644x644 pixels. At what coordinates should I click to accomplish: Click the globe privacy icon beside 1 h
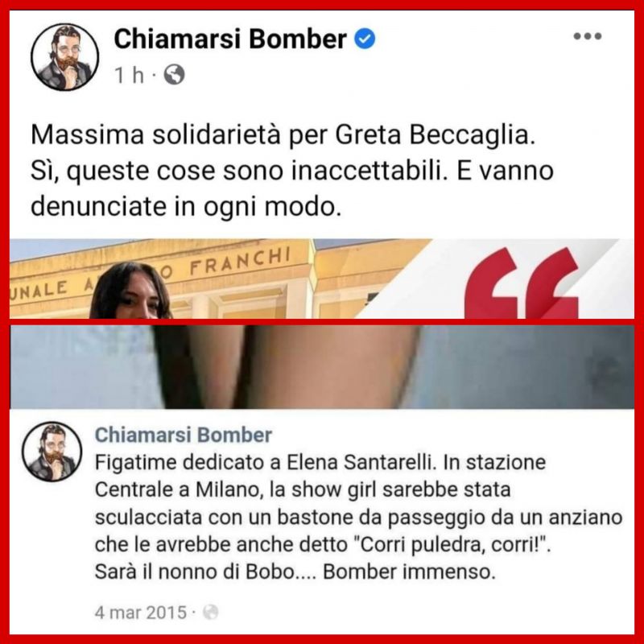174,75
